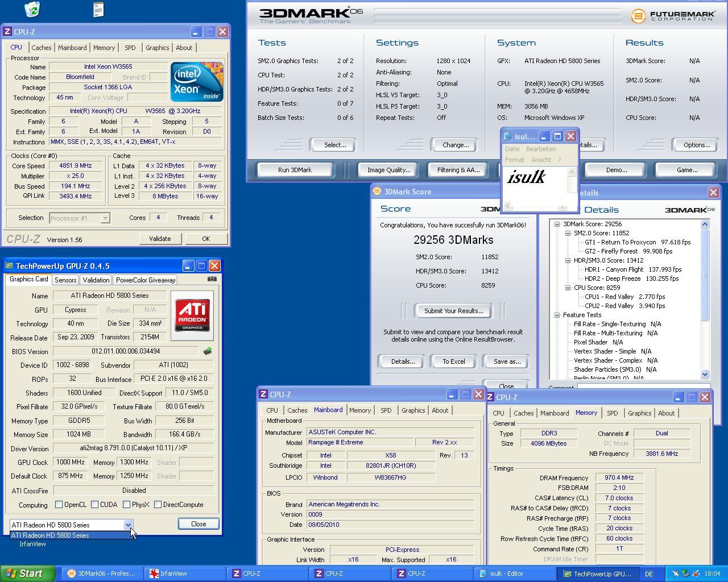Open 3DMark06 taskbar button
The image size is (728, 582).
(101, 573)
